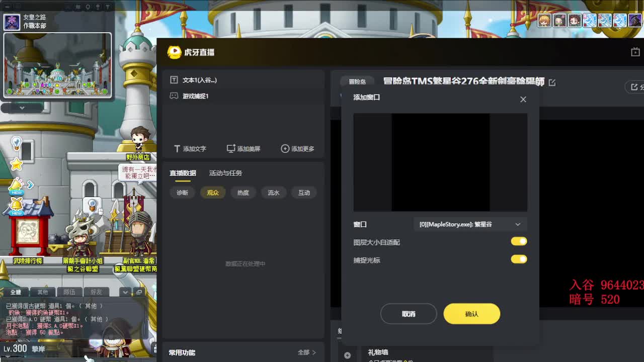Click the 添加更多 plus circle icon
Screen dimensions: 644x362
pyautogui.click(x=285, y=149)
